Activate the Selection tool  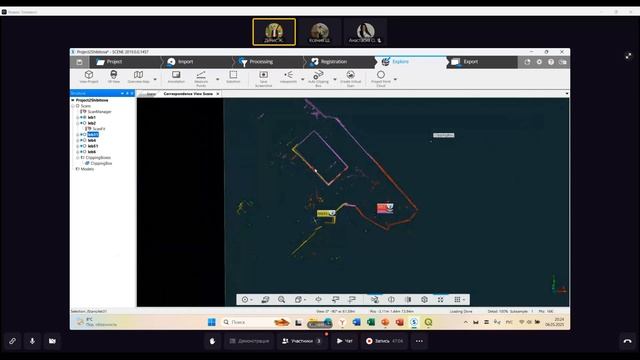[x=233, y=77]
